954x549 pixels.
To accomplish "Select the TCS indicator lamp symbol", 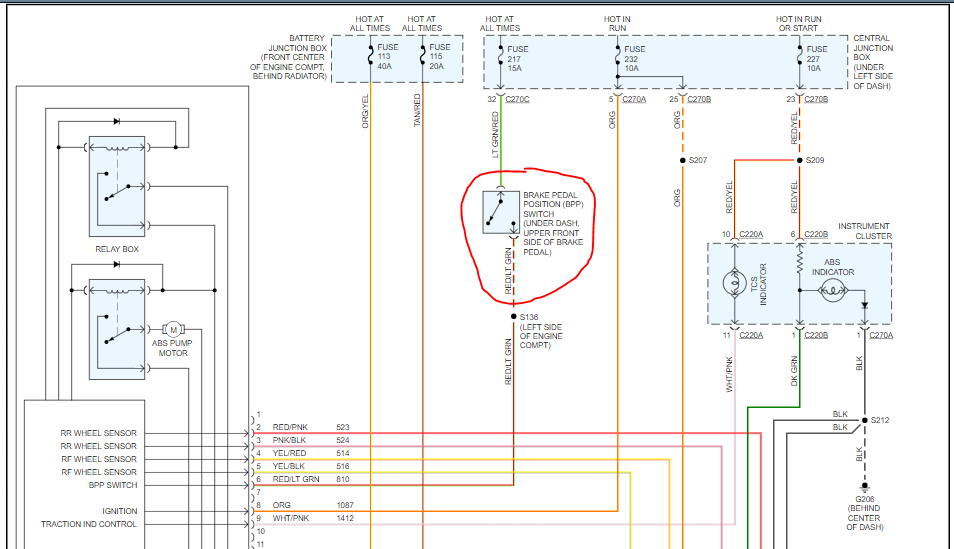I will pos(735,284).
